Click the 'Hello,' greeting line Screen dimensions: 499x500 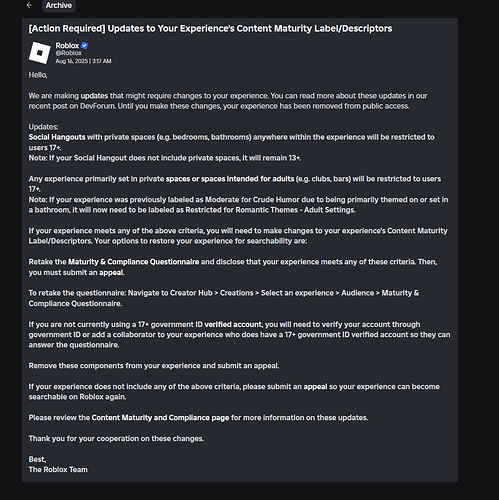(38, 75)
